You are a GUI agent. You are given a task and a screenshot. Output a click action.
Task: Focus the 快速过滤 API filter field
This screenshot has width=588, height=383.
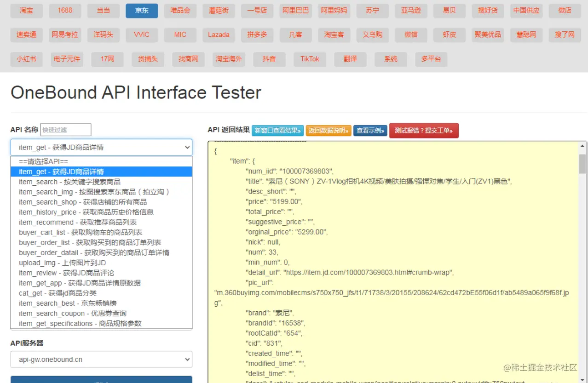click(66, 130)
